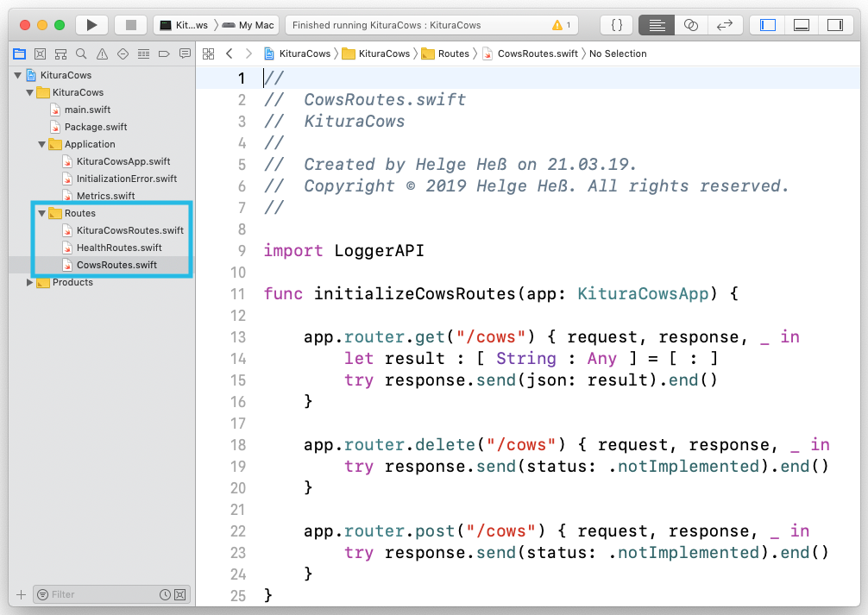Screen dimensions: 868x615
Task: Toggle the Inspectors pane visibility
Action: pos(835,25)
